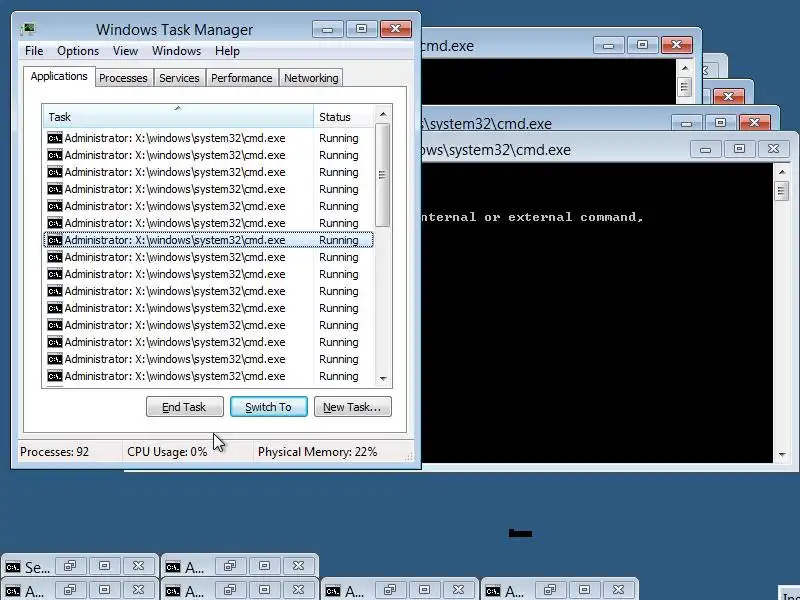Image resolution: width=800 pixels, height=600 pixels.
Task: Sort tasks by the Task column header
Action: tap(178, 117)
